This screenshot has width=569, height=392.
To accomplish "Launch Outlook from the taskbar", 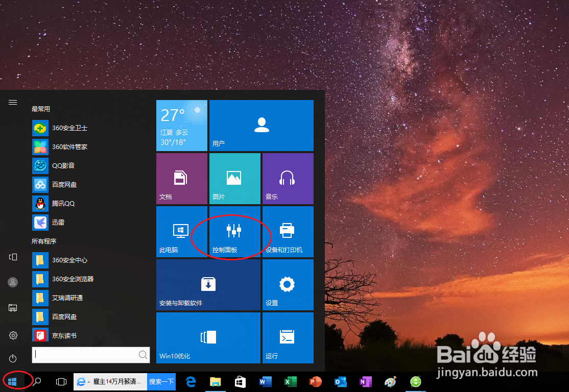I will (x=340, y=381).
